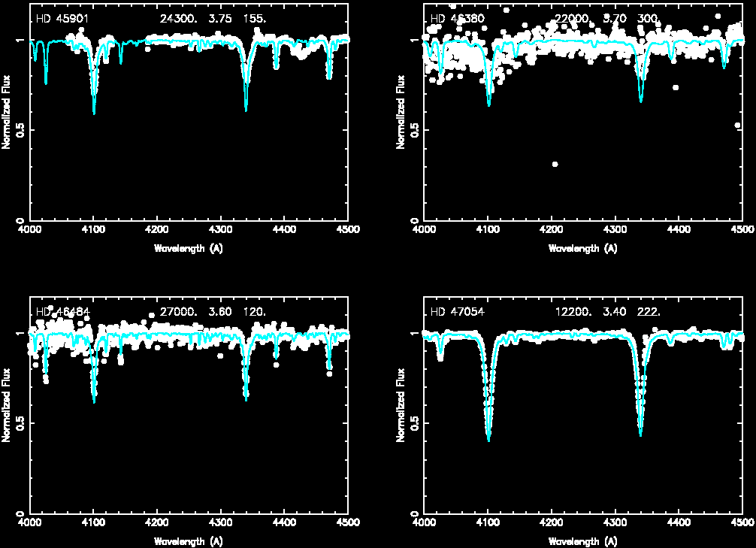756x548 pixels.
Task: Select the "24300. 3.75 155." parameter text
Action: (213, 18)
